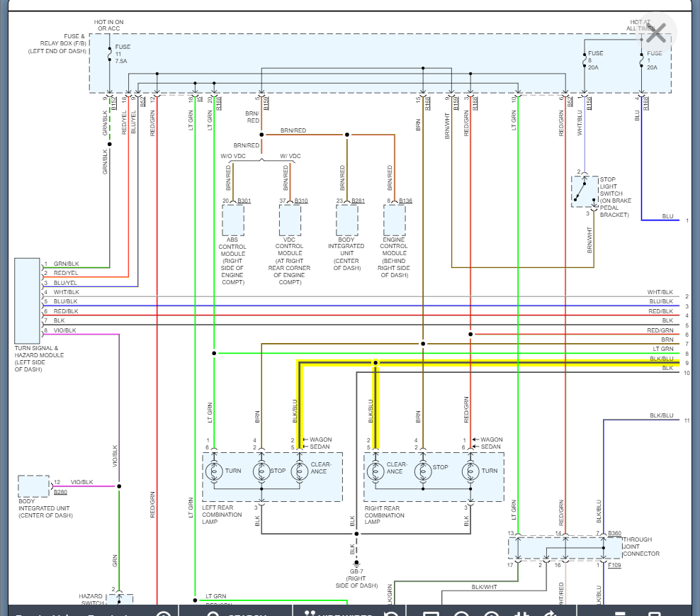Click the VDC control module box

click(x=289, y=220)
